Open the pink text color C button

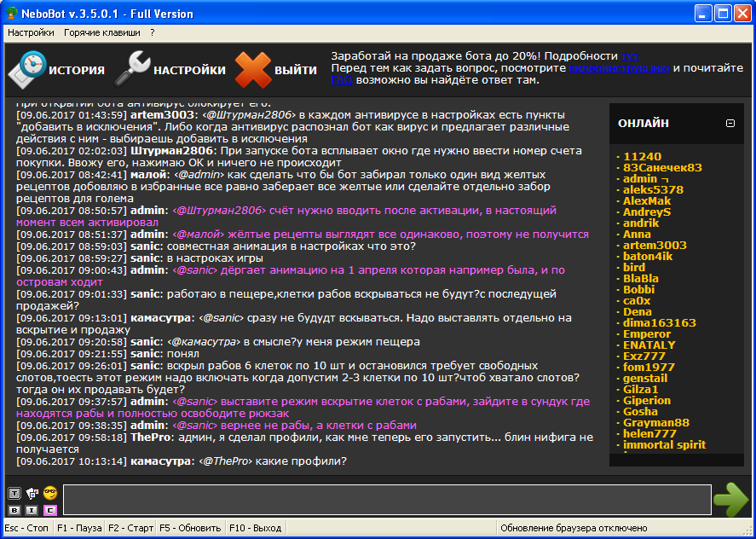[x=50, y=510]
